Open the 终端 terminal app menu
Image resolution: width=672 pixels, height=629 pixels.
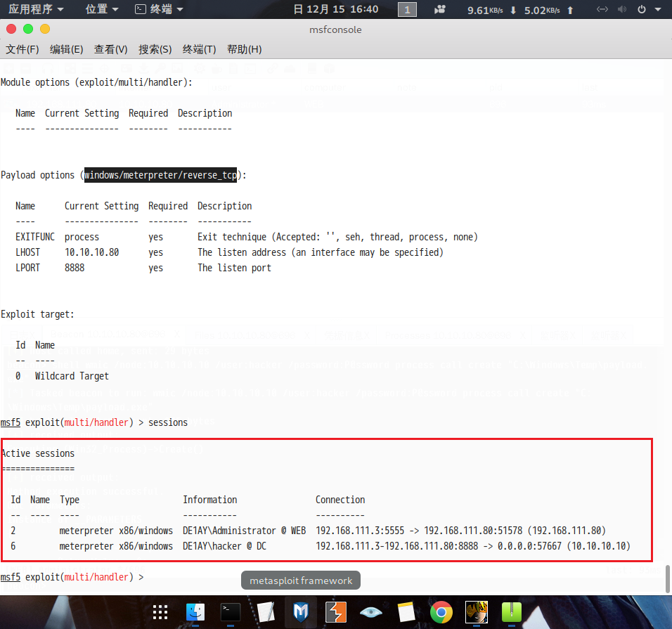point(159,9)
